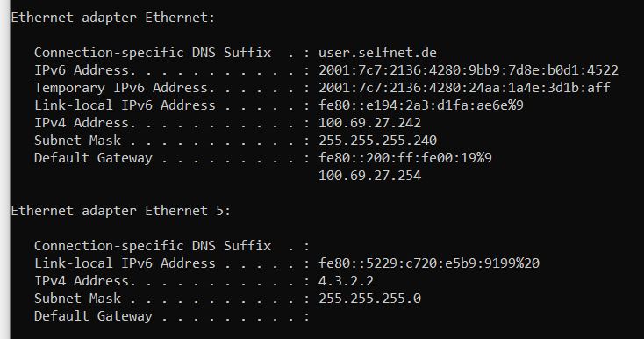
Task: Click the link-local address ending 9199%20
Action: pos(429,263)
